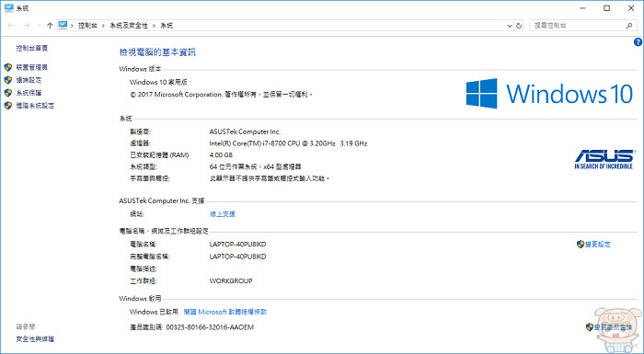This screenshot has height=354, width=644.
Task: Click shield icon beside 變更設定
Action: (581, 244)
